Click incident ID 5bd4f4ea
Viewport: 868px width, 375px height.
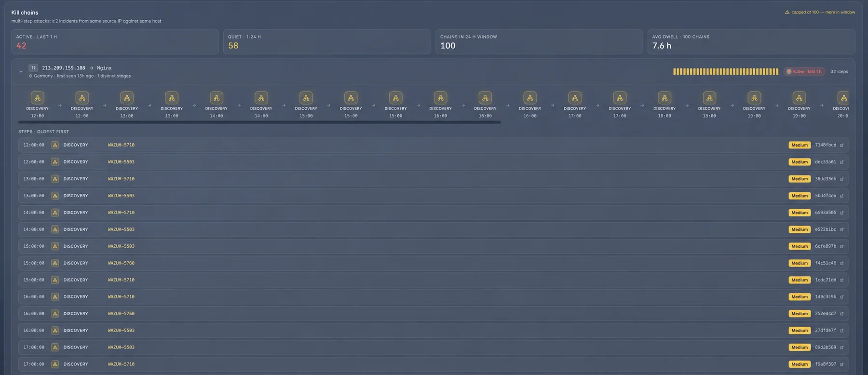click(x=826, y=196)
